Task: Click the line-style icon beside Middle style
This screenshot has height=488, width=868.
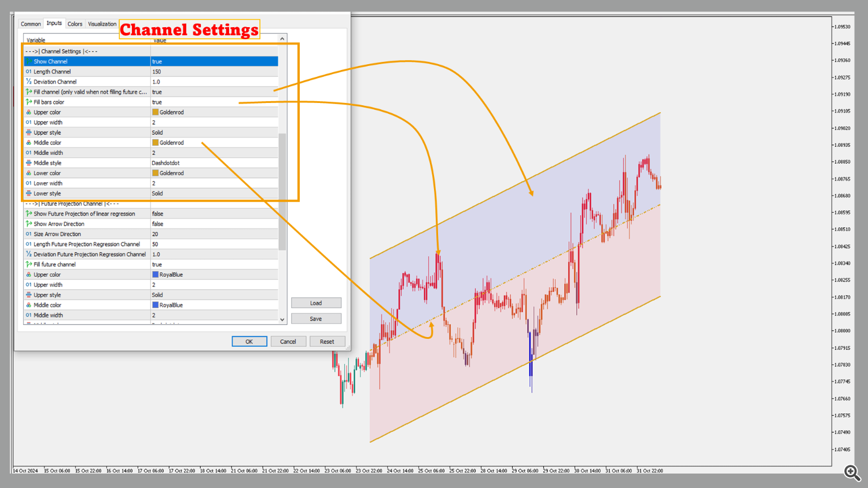Action: [x=28, y=163]
